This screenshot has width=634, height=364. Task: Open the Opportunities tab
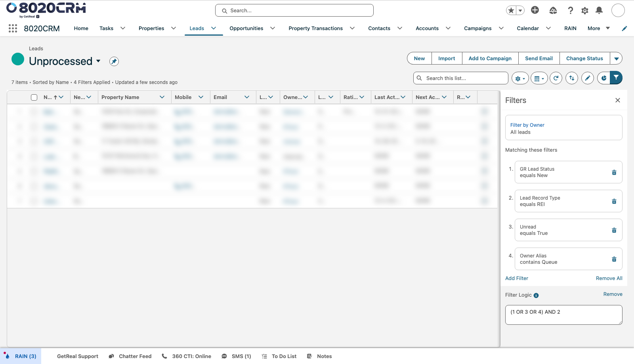point(246,28)
